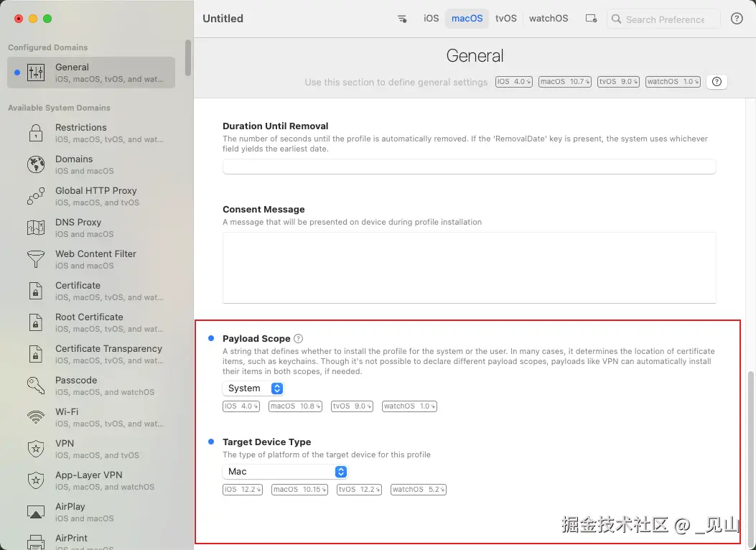Click the Available System Domains label
The width and height of the screenshot is (756, 550).
click(59, 108)
